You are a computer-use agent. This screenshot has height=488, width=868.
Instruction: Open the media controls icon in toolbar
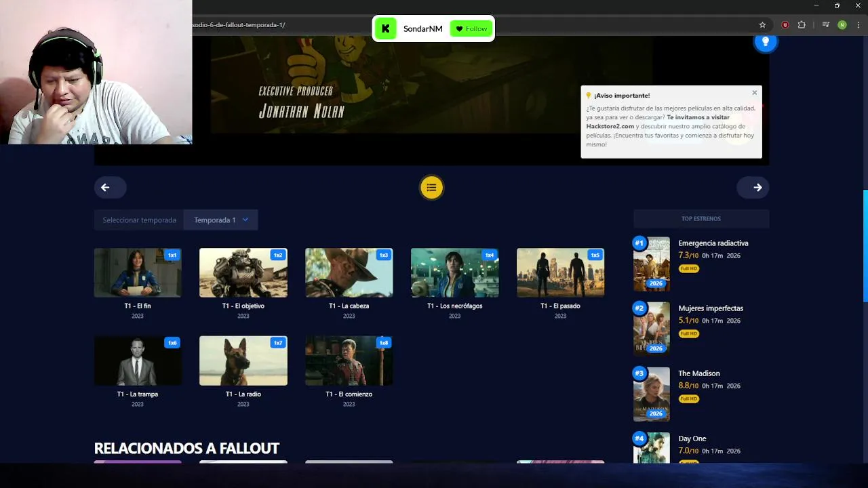coord(825,25)
